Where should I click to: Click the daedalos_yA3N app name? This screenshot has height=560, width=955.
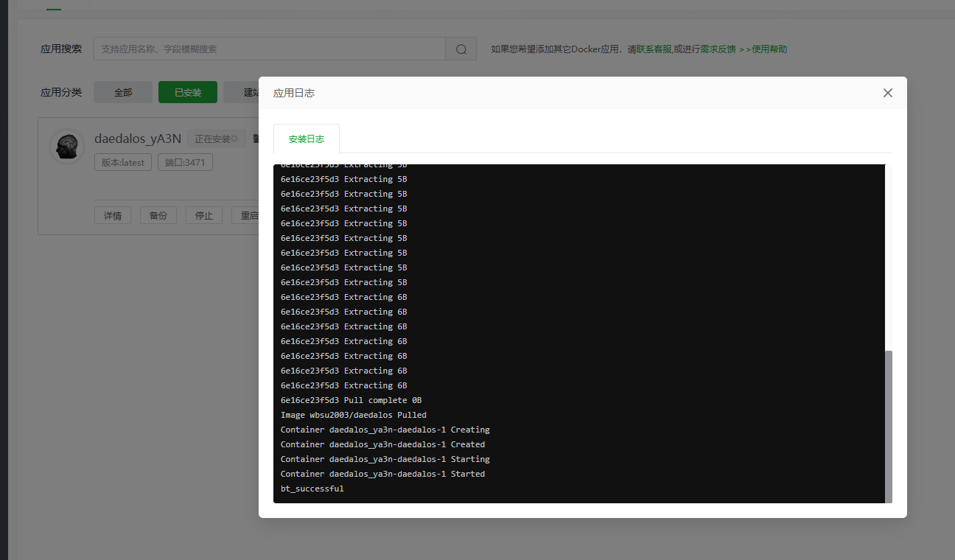point(138,139)
